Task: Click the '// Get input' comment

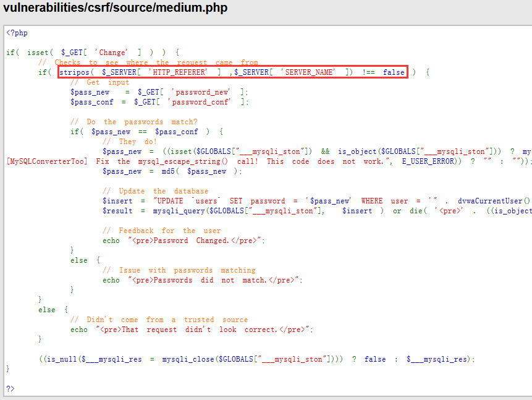Action: coord(99,82)
